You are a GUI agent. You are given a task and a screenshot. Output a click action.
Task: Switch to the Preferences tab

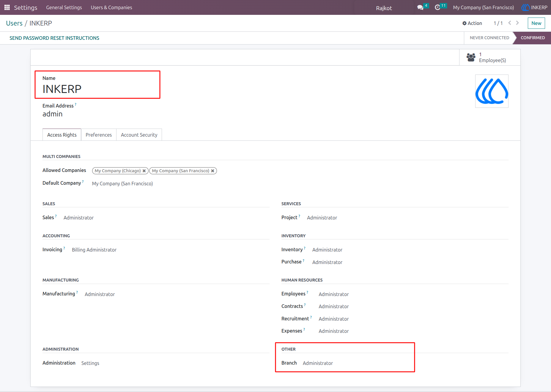pyautogui.click(x=99, y=135)
